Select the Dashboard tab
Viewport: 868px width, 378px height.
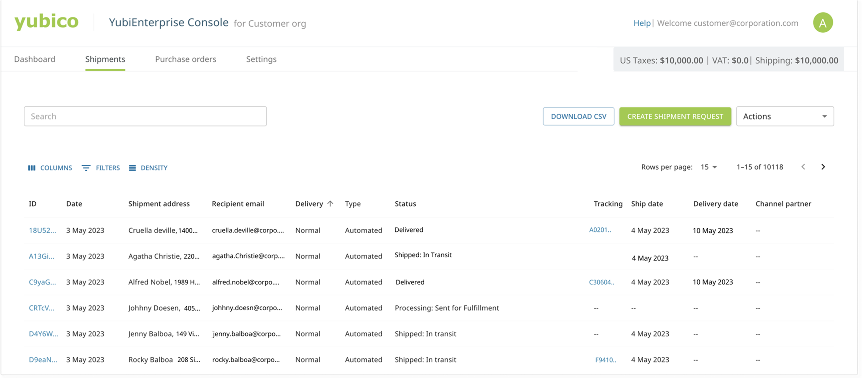pyautogui.click(x=34, y=59)
